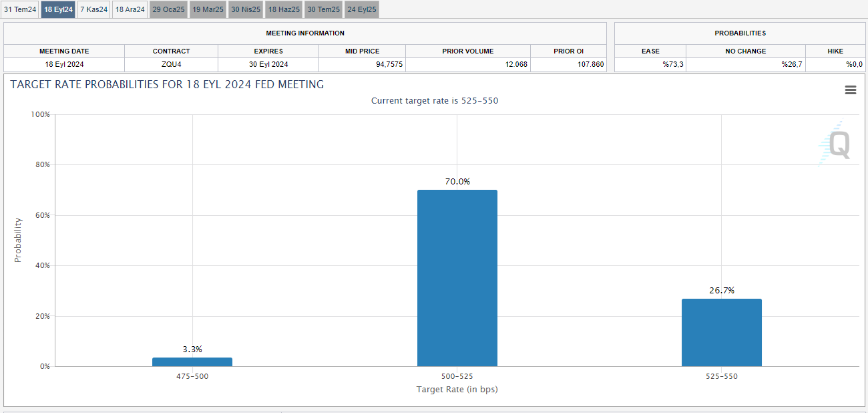Open the 30 Nis25 tab
The width and height of the screenshot is (868, 413).
pos(246,9)
